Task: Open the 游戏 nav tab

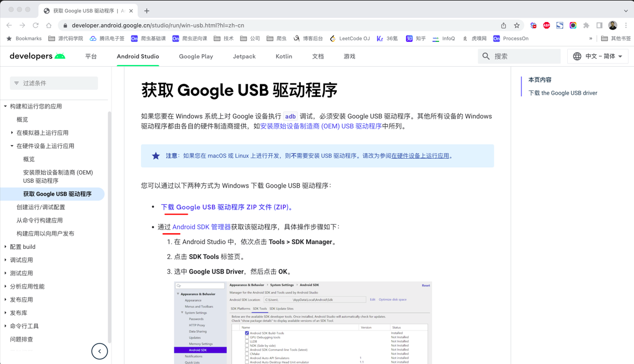Action: point(349,56)
